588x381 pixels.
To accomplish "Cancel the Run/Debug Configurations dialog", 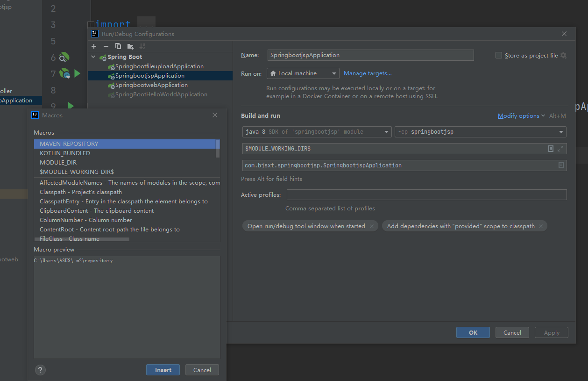I will [512, 333].
